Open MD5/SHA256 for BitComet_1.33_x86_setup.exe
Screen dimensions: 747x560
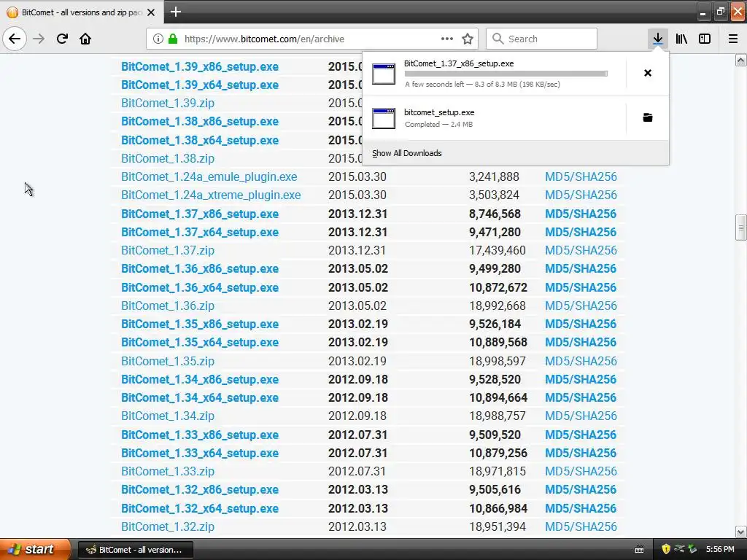click(x=581, y=435)
